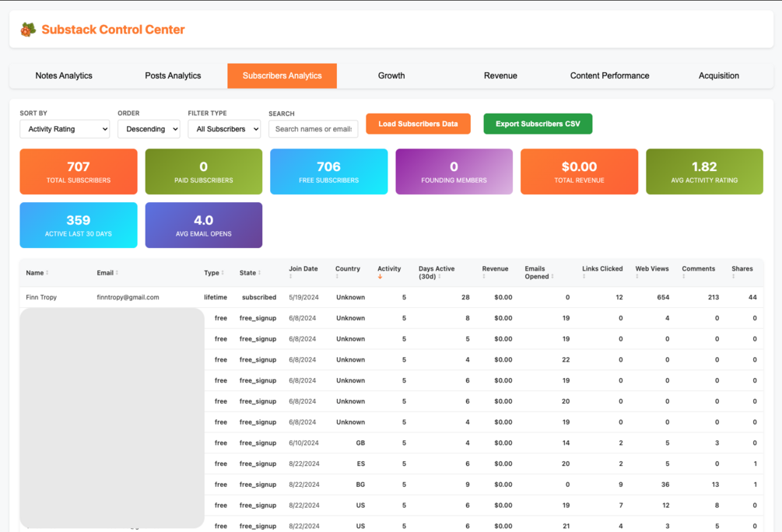Click the subscribed state cell
The height and width of the screenshot is (532, 782).
pos(259,297)
